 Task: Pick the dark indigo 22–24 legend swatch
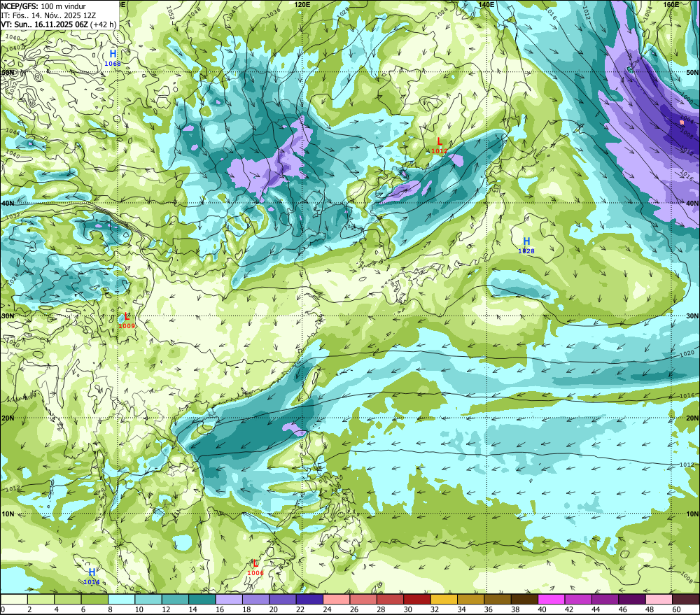click(x=309, y=599)
